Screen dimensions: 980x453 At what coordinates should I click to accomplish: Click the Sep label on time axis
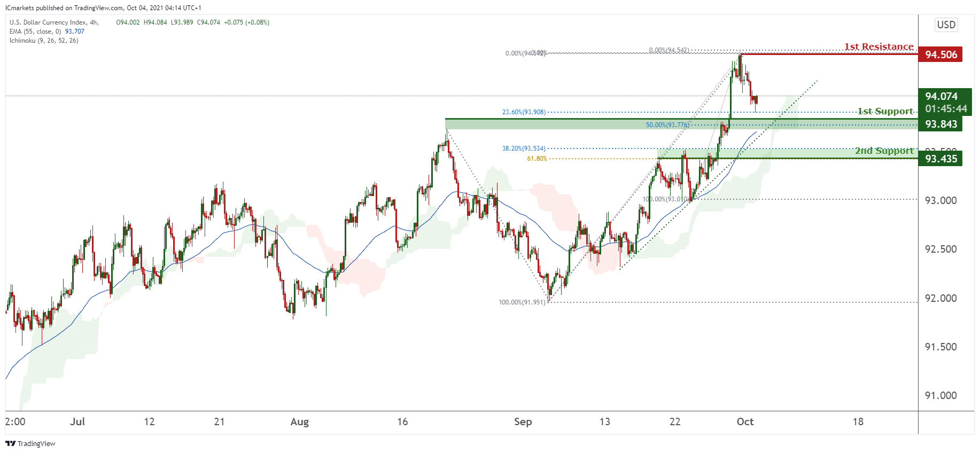point(523,422)
